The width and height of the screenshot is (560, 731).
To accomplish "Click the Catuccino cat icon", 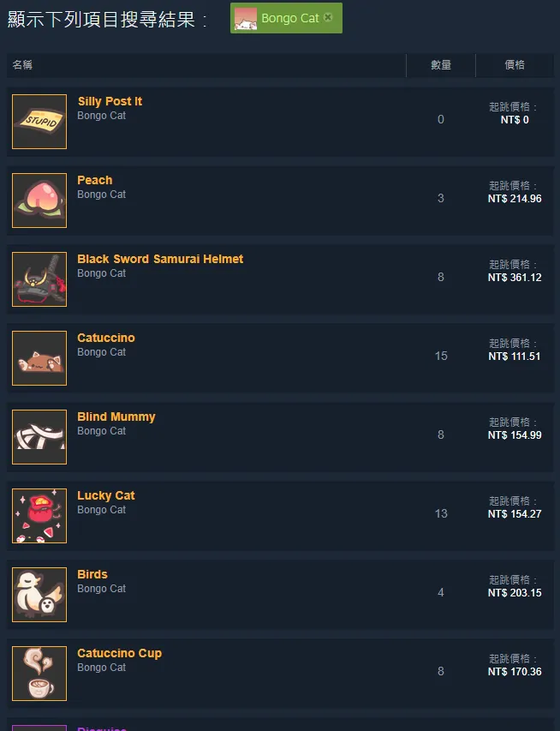I will [39, 358].
